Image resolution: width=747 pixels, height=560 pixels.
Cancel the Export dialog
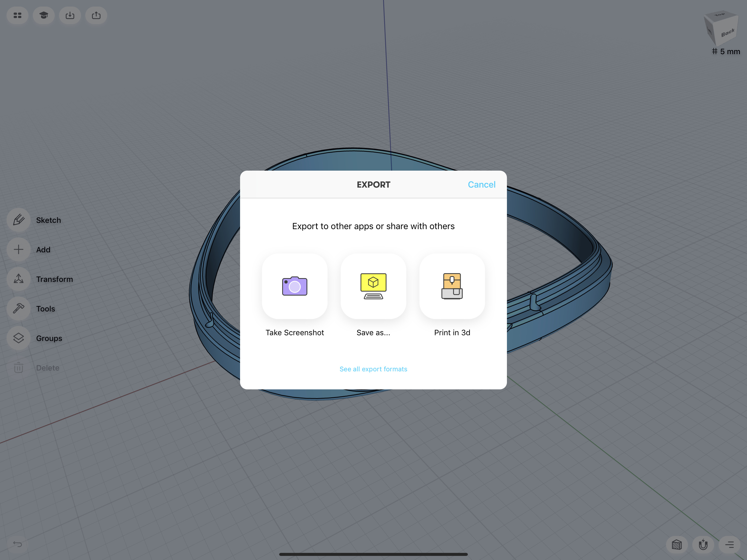481,185
